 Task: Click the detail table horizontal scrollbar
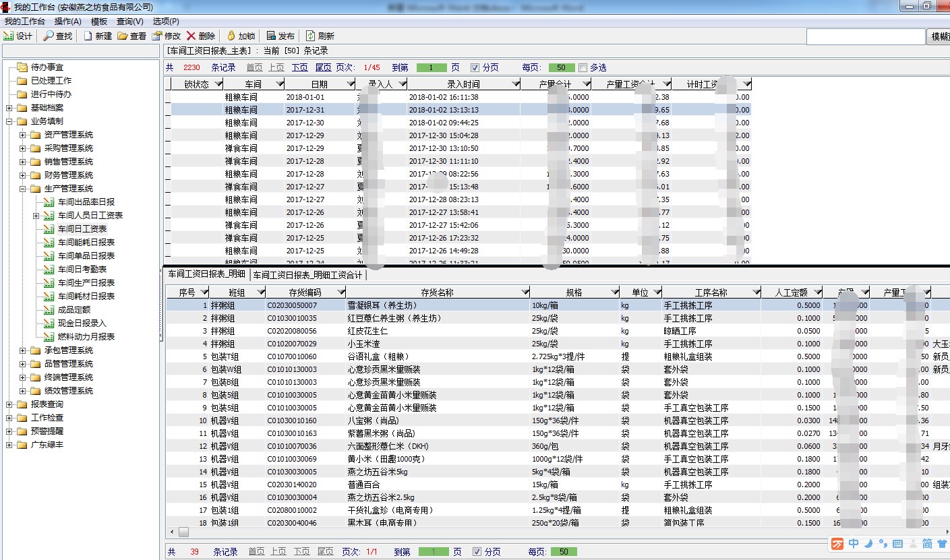click(x=472, y=532)
